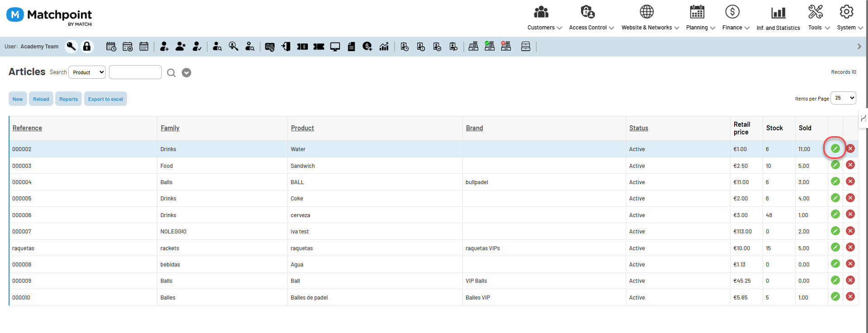The width and height of the screenshot is (868, 333).
Task: Click the magnifier search icon next to search field
Action: (171, 73)
